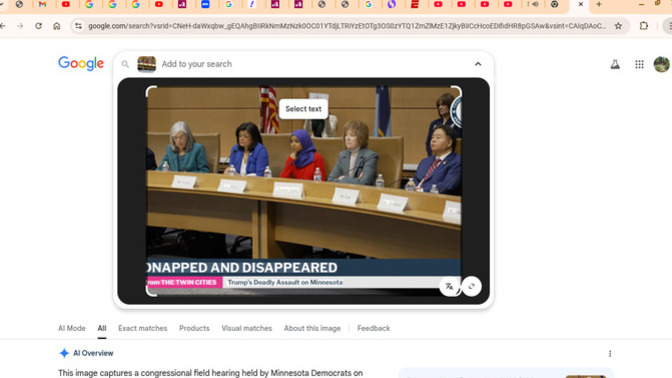This screenshot has height=378, width=672.
Task: Open the Exact matches tab
Action: click(143, 328)
